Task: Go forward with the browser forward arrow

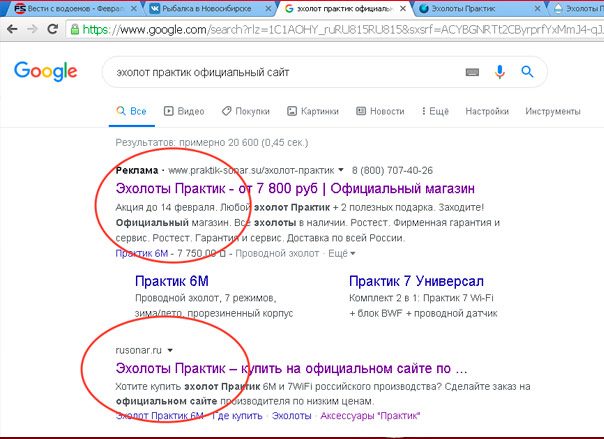Action: point(33,29)
